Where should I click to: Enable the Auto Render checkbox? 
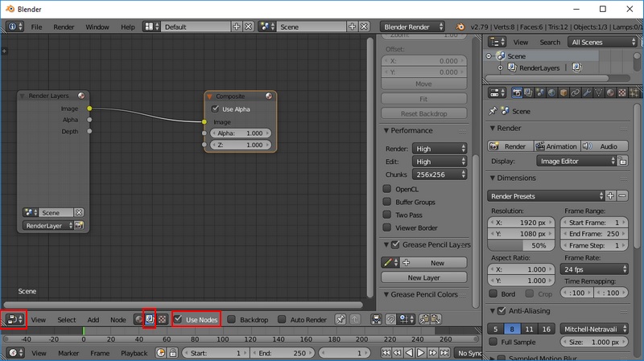pyautogui.click(x=282, y=319)
